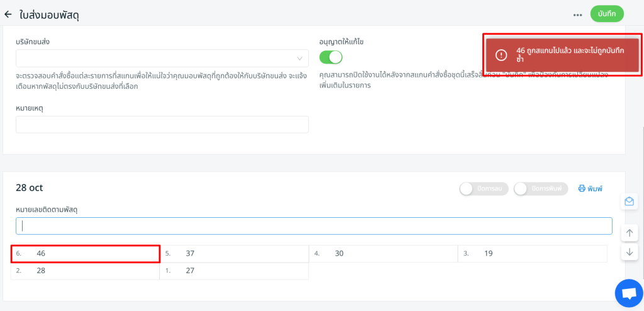Open the three-dots more options menu
This screenshot has height=311, width=644.
577,14
